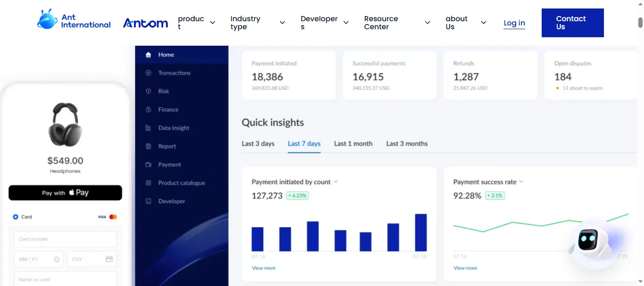Viewport: 644px width, 286px height.
Task: Click the Contact Us button
Action: coord(573,23)
